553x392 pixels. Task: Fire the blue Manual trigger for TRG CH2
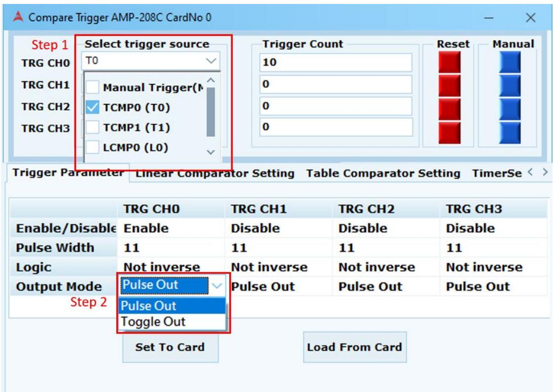510,108
